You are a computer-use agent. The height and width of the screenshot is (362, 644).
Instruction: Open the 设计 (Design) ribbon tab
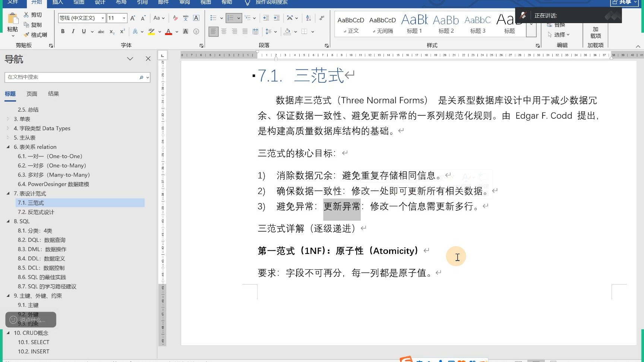coord(100,2)
